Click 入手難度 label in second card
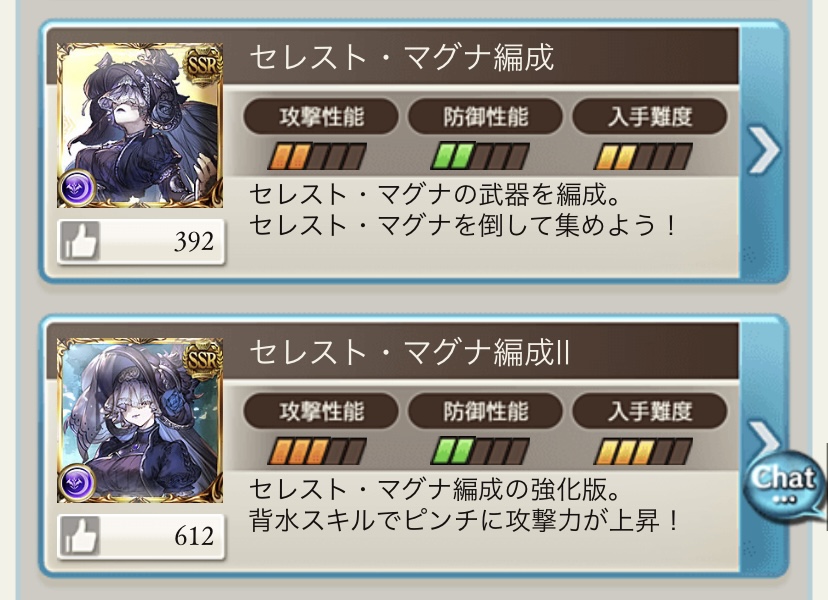 pyautogui.click(x=650, y=411)
